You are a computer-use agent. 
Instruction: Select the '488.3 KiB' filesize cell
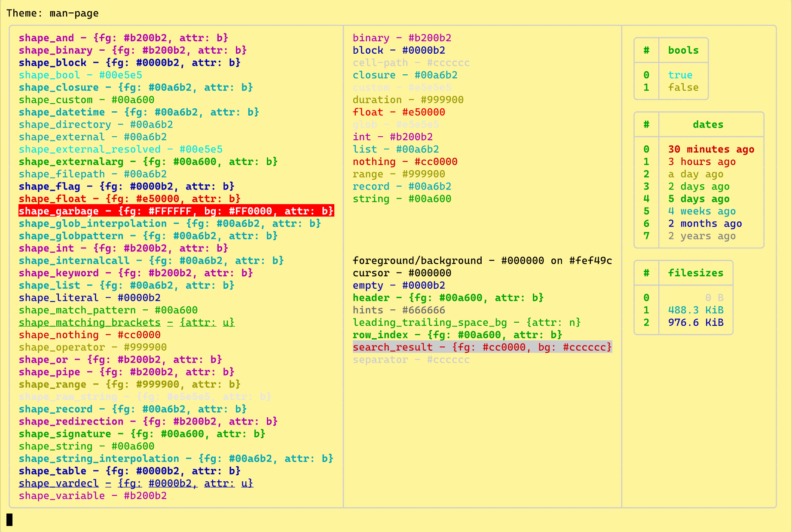coord(696,310)
